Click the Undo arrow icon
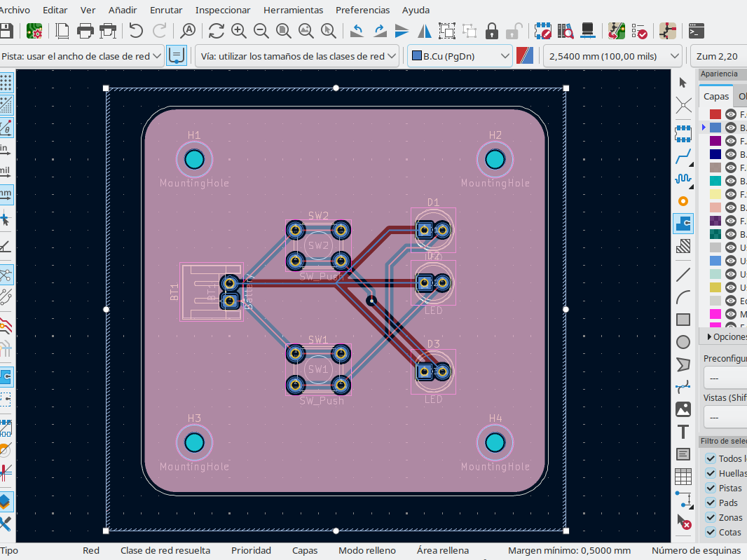Viewport: 747px width, 560px height. click(x=136, y=30)
